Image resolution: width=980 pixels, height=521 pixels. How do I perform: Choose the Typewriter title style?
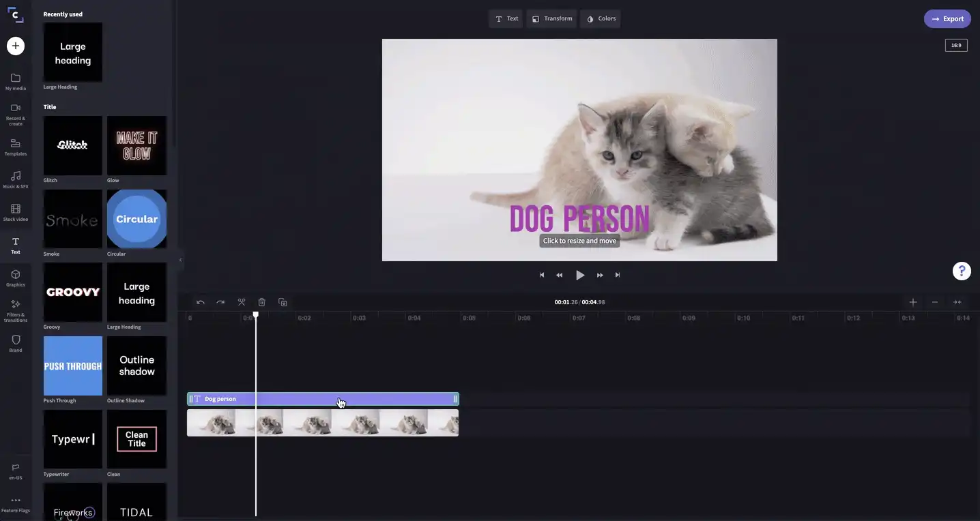point(73,439)
